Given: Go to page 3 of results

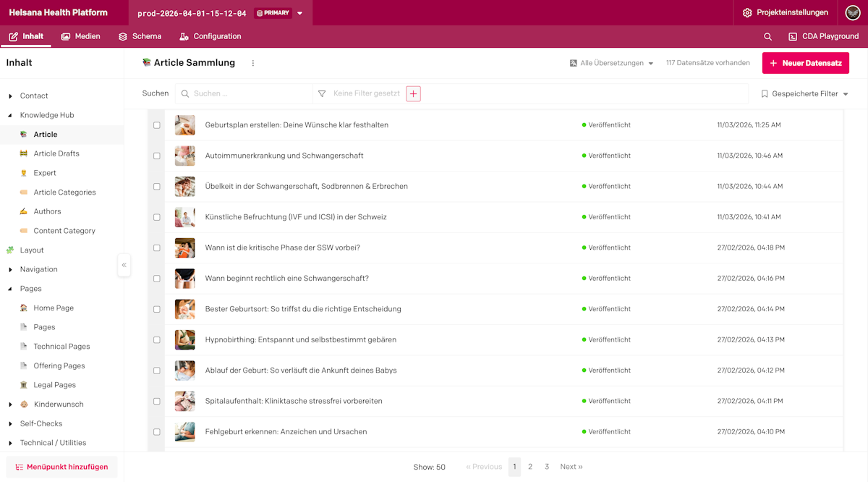Looking at the screenshot, I should tap(547, 467).
